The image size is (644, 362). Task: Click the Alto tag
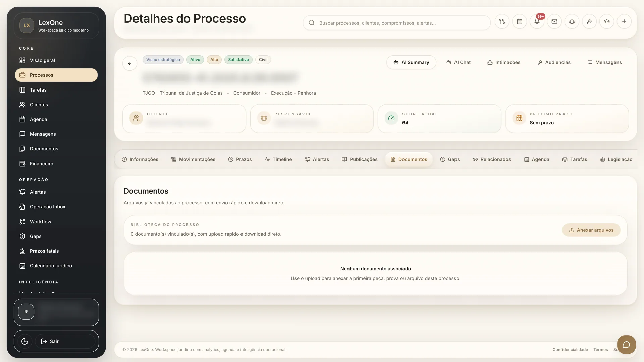[x=214, y=60]
